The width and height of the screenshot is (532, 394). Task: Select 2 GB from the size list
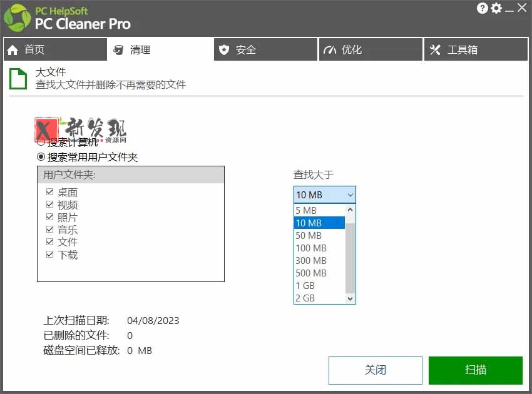(319, 298)
